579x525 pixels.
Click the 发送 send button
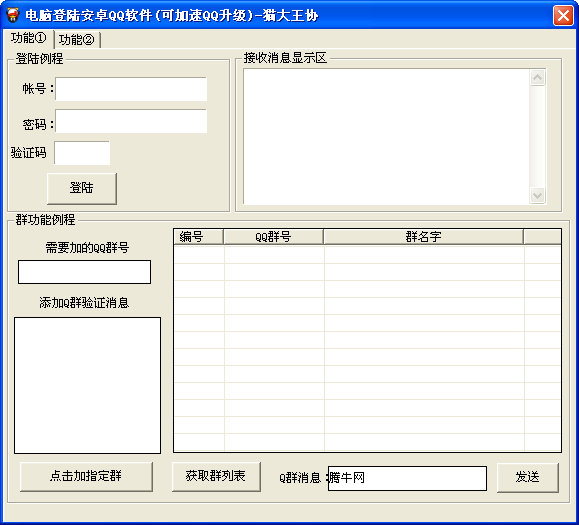[527, 477]
